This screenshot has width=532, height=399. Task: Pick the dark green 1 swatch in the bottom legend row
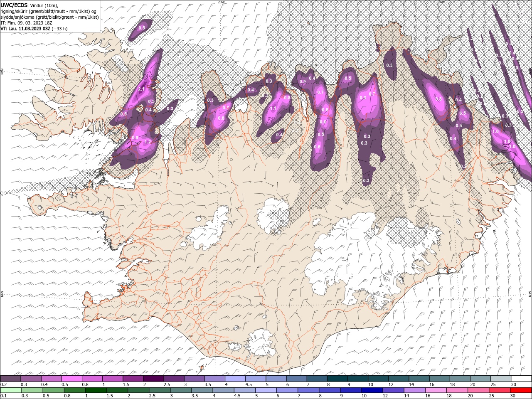[x=96, y=390]
